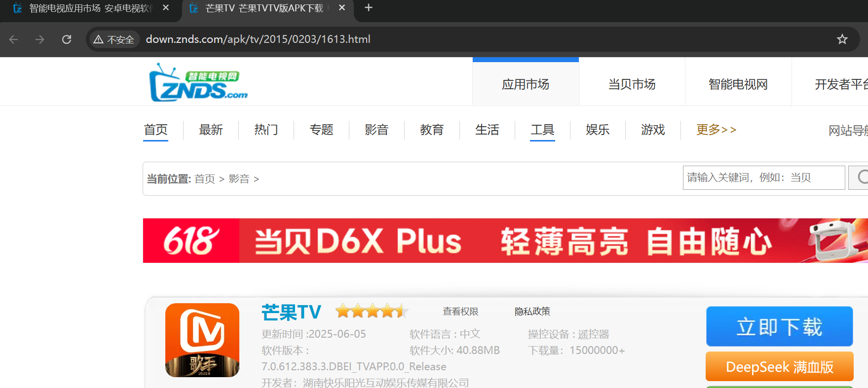This screenshot has height=388, width=868.
Task: Click the search magnifier button
Action: 859,177
